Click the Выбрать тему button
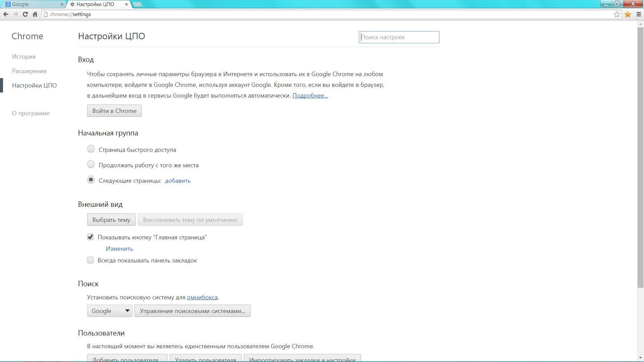This screenshot has height=362, width=644. coord(111,220)
